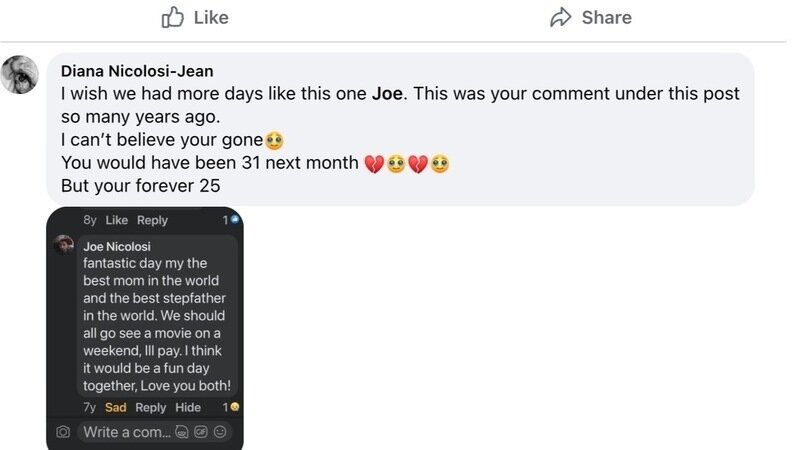Toggle the Sad reaction on Joe's comment

116,408
